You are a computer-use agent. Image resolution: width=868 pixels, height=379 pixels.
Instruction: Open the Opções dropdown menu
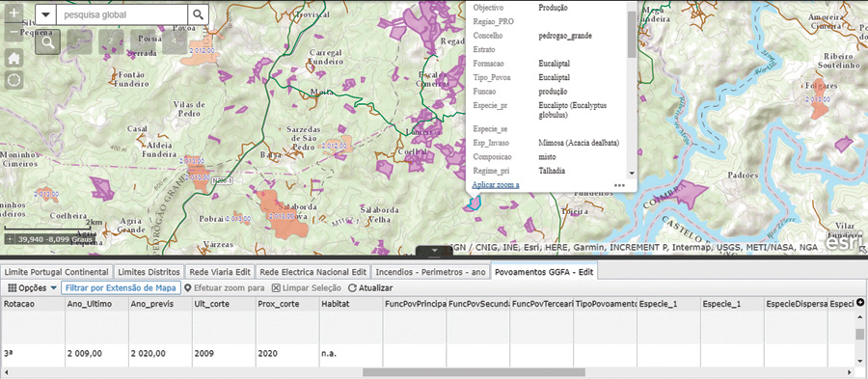[x=32, y=288]
